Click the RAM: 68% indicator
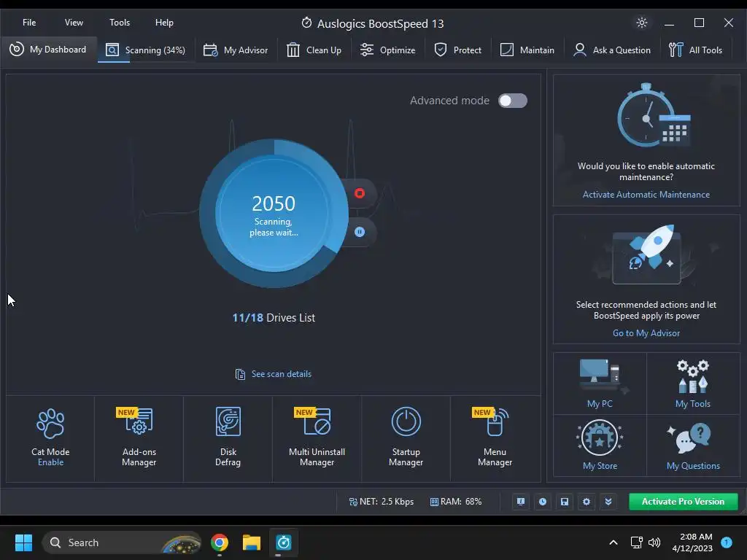Screen dimensions: 747x560 point(456,502)
